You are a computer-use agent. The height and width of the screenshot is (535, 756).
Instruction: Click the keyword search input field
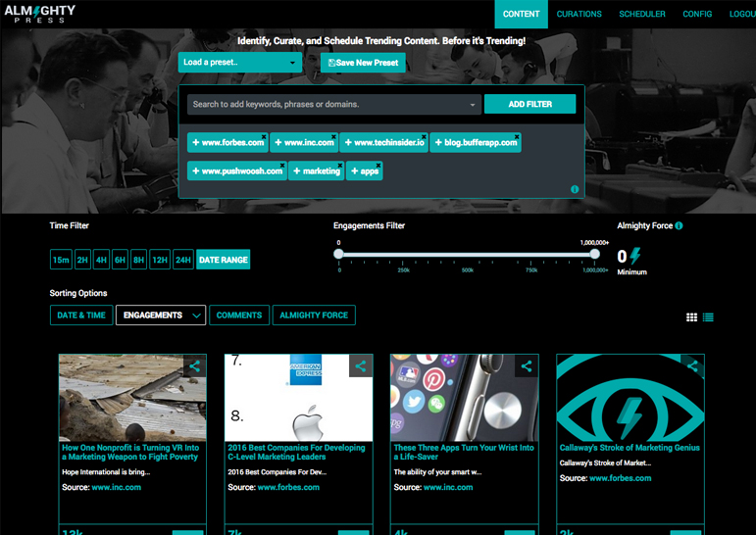tap(333, 104)
